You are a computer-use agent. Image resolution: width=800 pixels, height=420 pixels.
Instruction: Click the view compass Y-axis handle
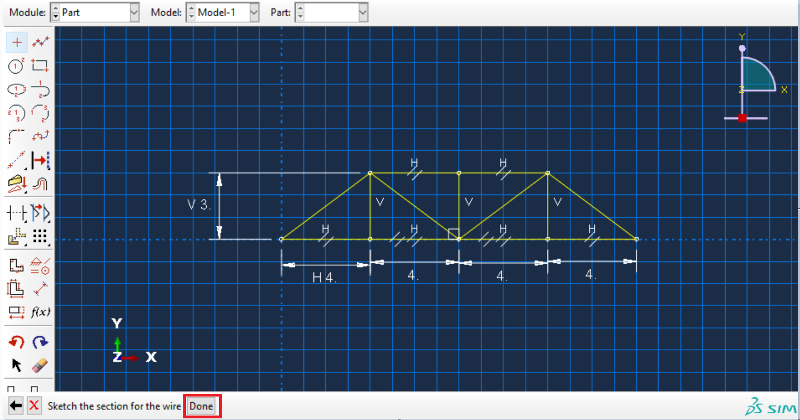(x=742, y=48)
